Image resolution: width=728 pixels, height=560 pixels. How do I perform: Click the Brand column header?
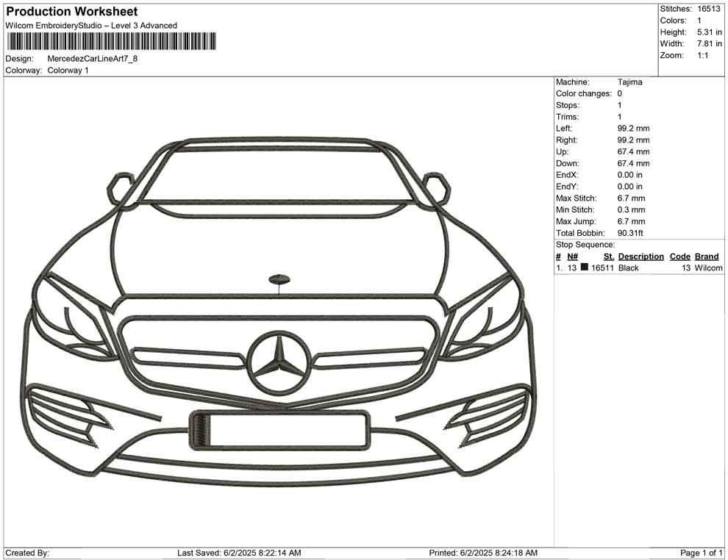[707, 256]
